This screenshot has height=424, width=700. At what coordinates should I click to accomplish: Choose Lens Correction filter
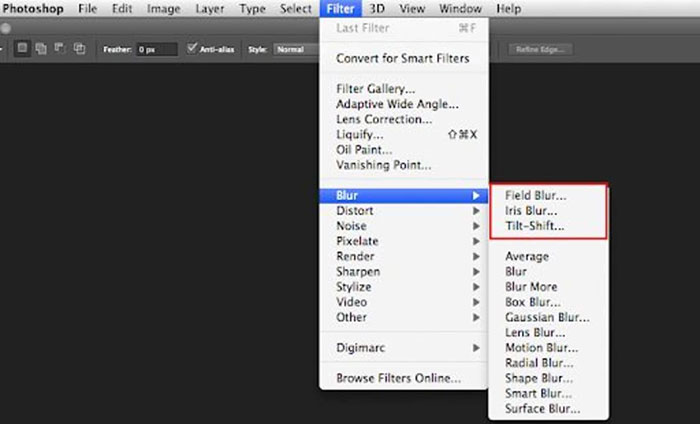[404, 119]
